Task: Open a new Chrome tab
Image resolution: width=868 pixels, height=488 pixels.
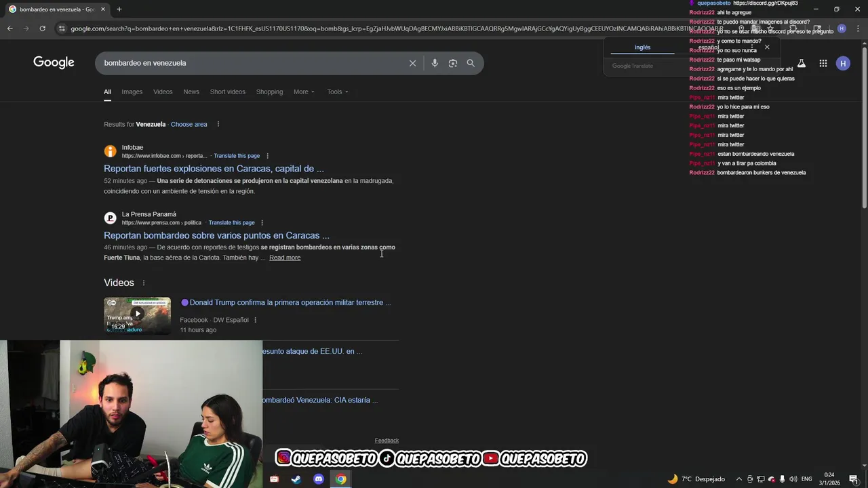Action: (119, 9)
